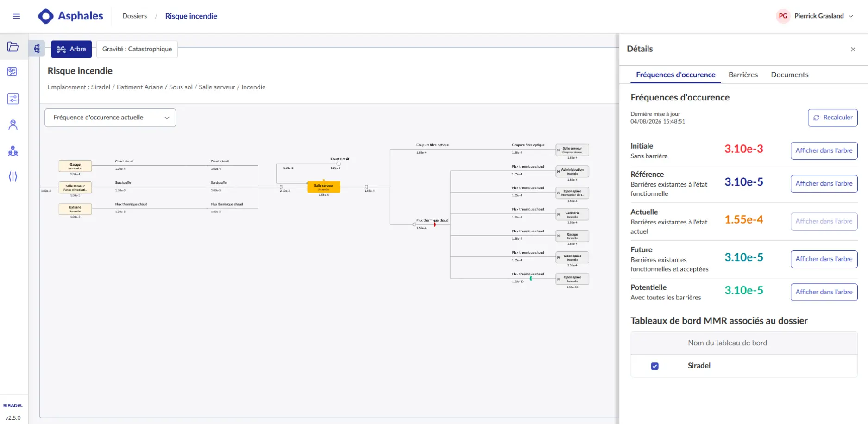Select the Fréquences d'occurence tab

click(x=675, y=75)
